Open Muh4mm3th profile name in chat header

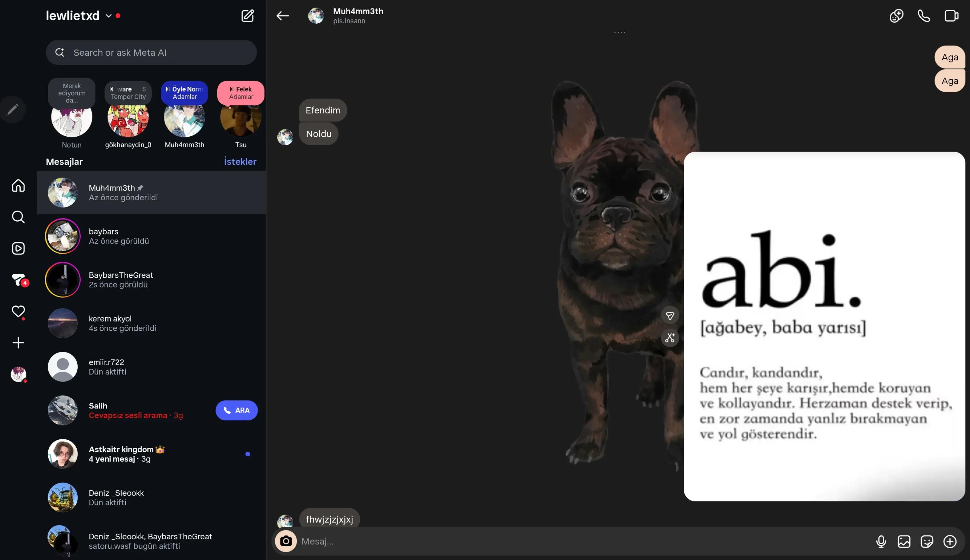(x=358, y=11)
